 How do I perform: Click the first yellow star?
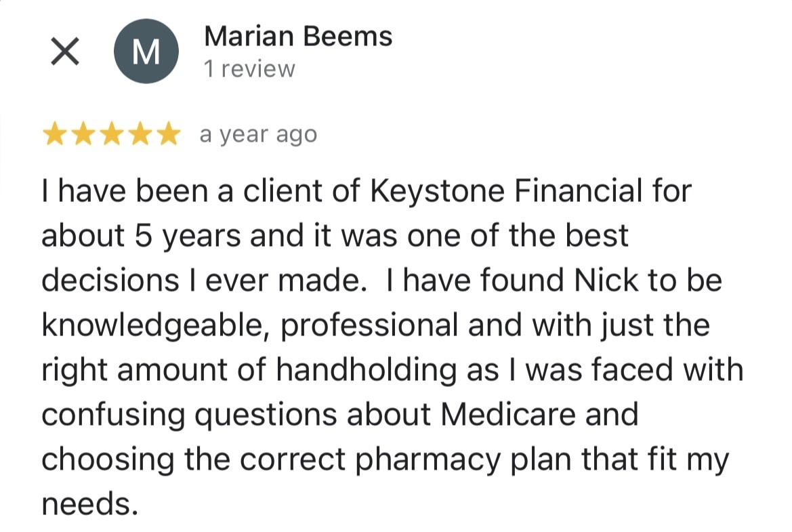point(54,136)
